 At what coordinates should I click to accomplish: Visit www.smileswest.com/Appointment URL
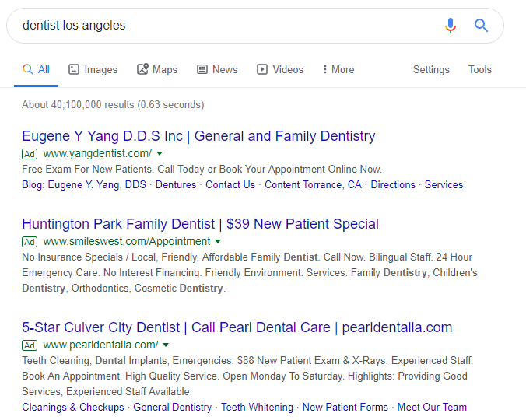coord(127,241)
